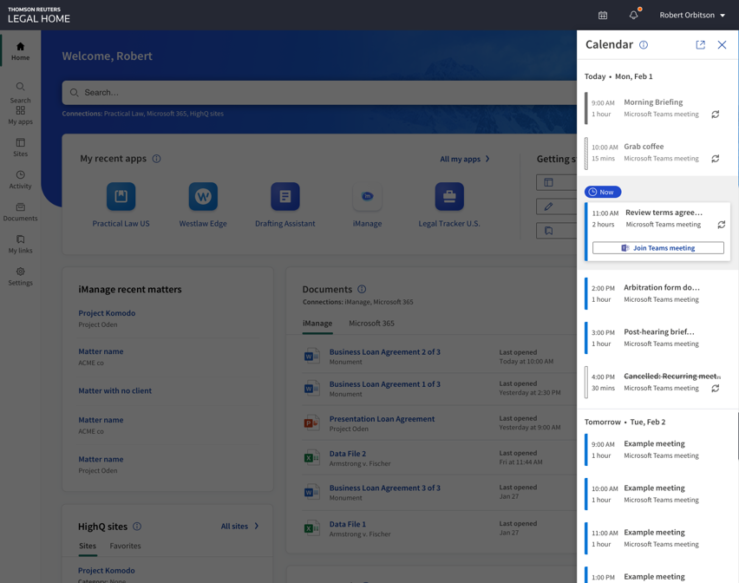Open Business Loan Agreement 3 of 3

click(x=385, y=488)
